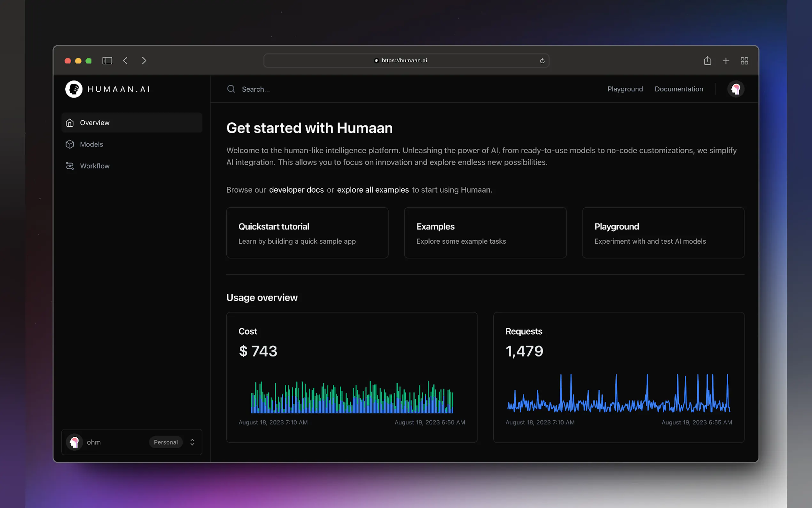Go forward with the browser's right arrow

tap(144, 61)
